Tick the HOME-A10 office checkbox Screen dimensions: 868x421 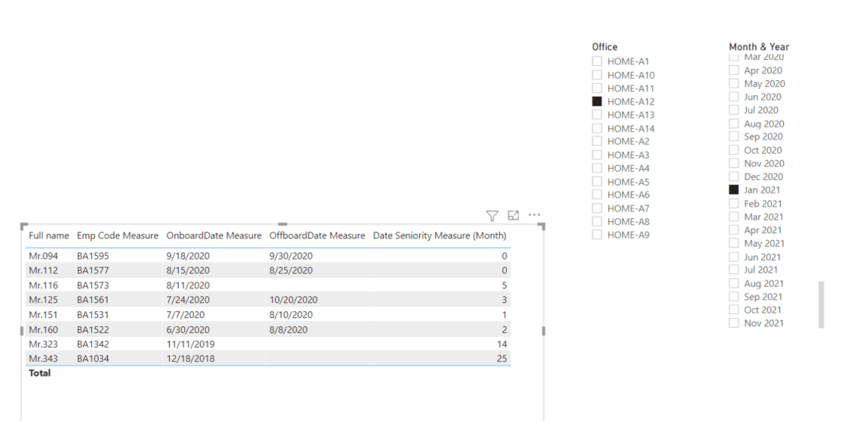[x=597, y=75]
